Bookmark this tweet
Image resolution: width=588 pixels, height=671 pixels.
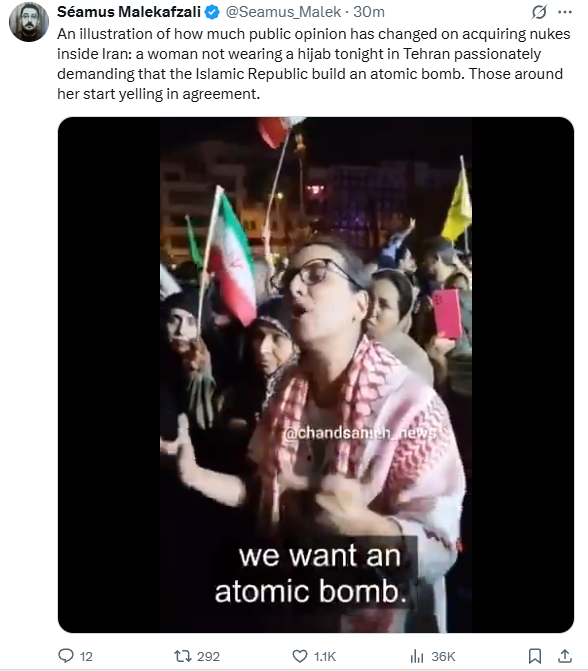(x=535, y=656)
